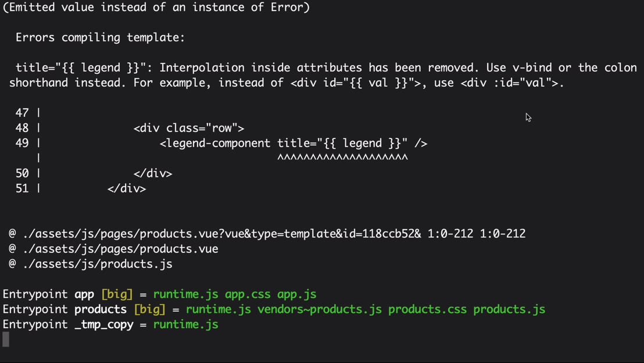Click the _tmp_copy entrypoint name
Viewport: 644px width, 363px height.
pos(104,325)
